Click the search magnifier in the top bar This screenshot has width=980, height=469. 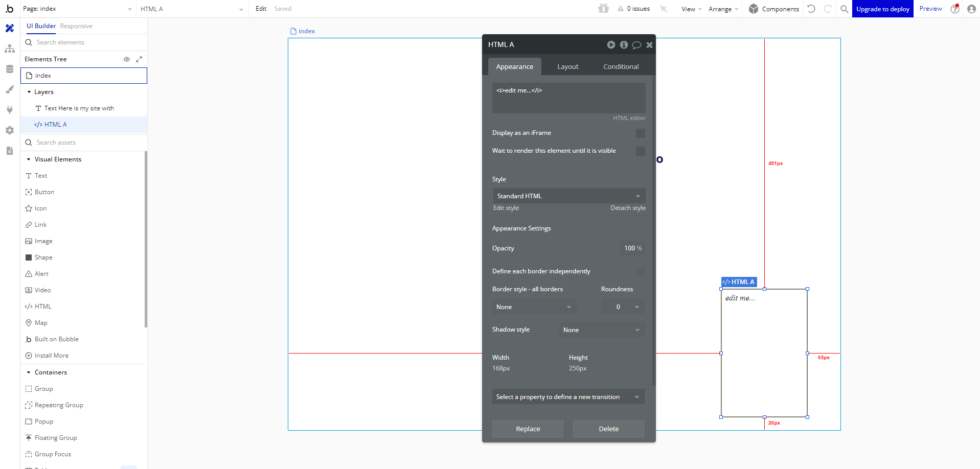click(x=844, y=9)
